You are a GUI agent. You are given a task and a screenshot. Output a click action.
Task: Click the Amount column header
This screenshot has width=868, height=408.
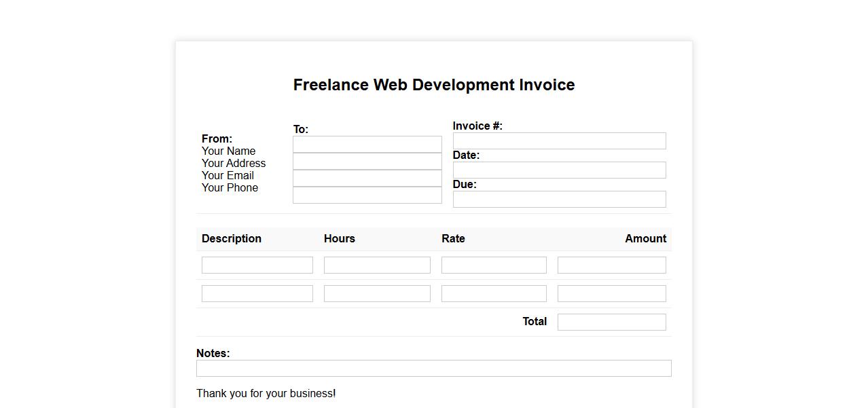pyautogui.click(x=645, y=239)
